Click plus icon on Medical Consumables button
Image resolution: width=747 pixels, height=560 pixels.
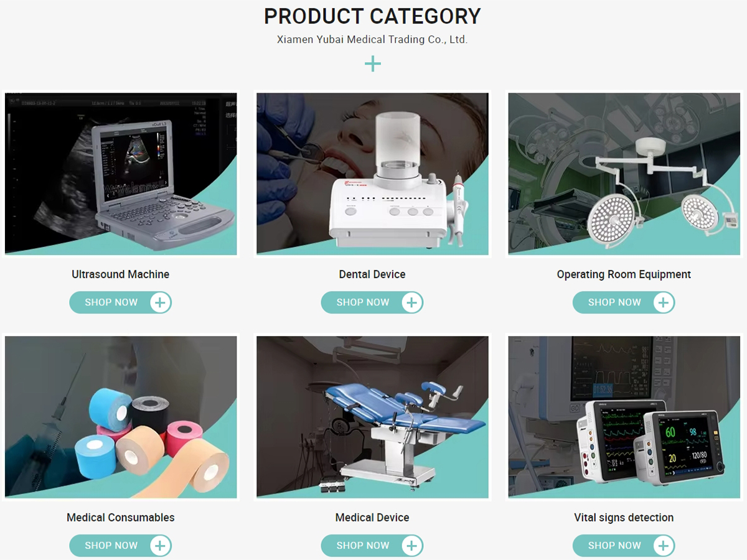(160, 546)
